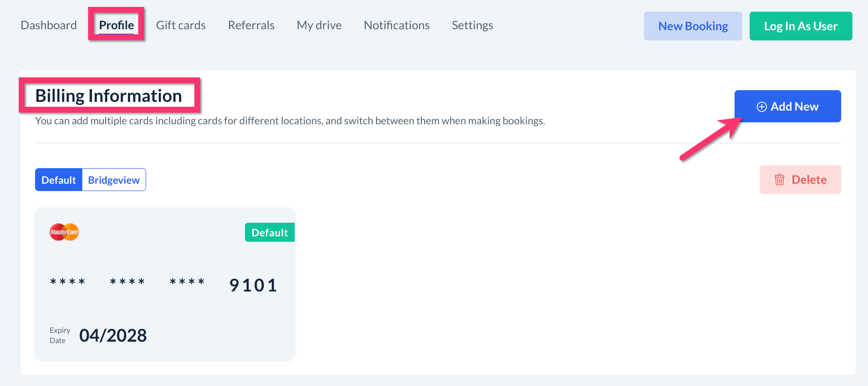
Task: Click the plus circle icon
Action: coord(761,107)
